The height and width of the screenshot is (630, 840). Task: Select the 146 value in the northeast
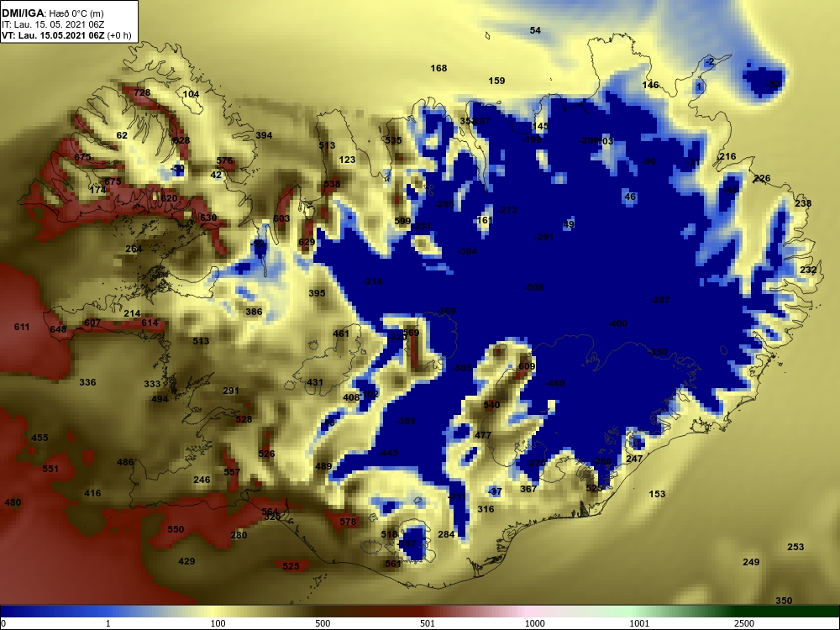click(x=650, y=85)
